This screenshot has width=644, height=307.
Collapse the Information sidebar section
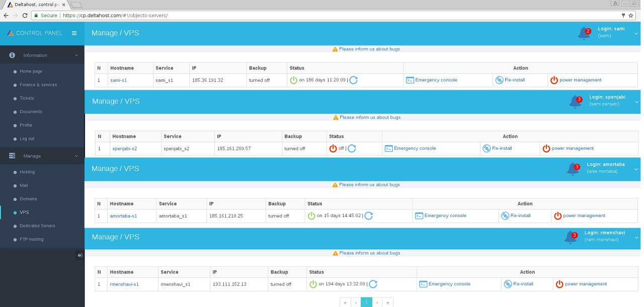pyautogui.click(x=76, y=55)
